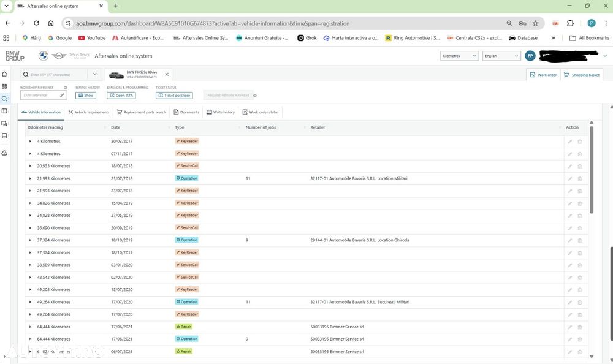Edit the 49,264 Kilometres Operation entry
This screenshot has width=613, height=364.
570,302
